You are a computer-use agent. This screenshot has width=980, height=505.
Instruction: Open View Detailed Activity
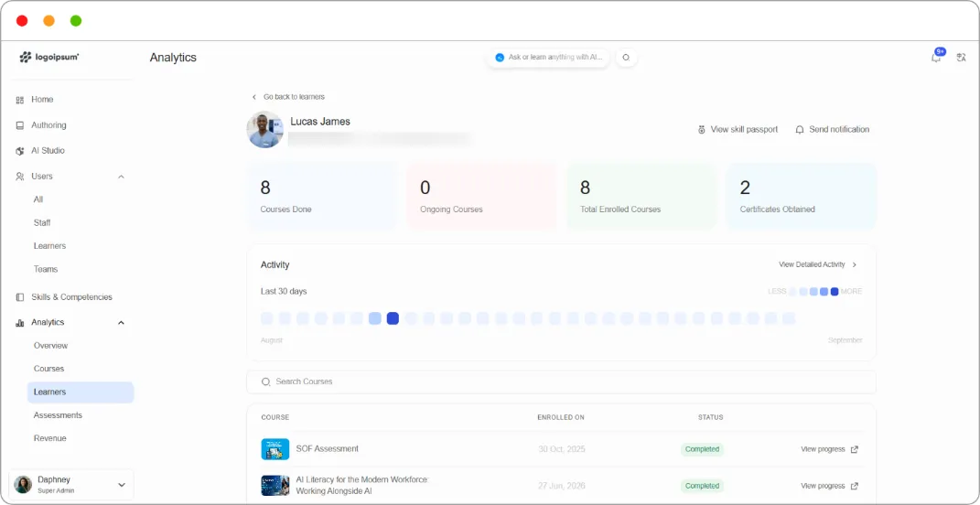(x=812, y=264)
